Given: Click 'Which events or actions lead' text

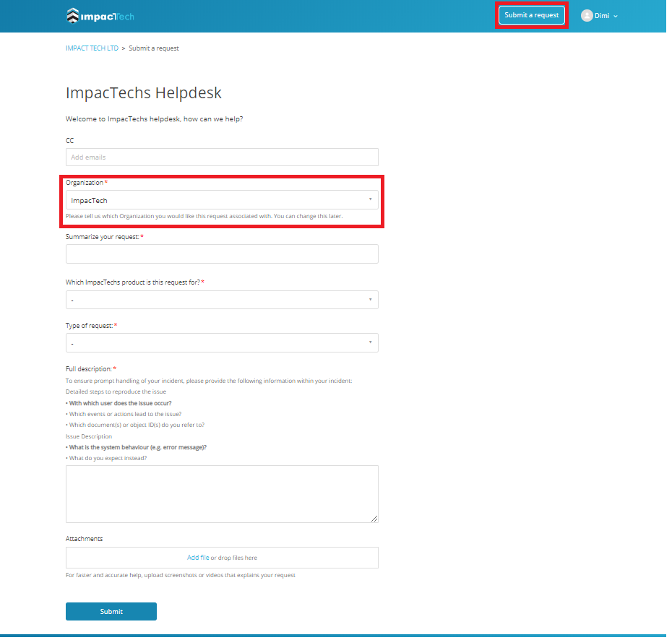Looking at the screenshot, I should coord(124,414).
